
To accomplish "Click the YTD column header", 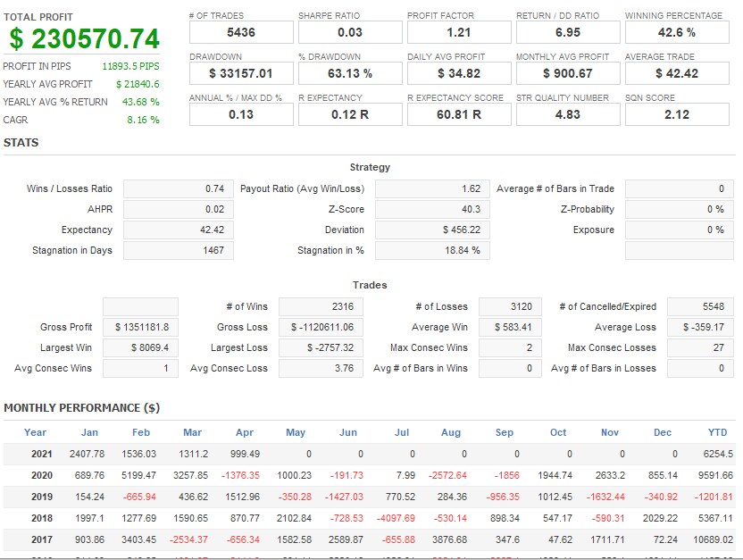I will (x=717, y=432).
